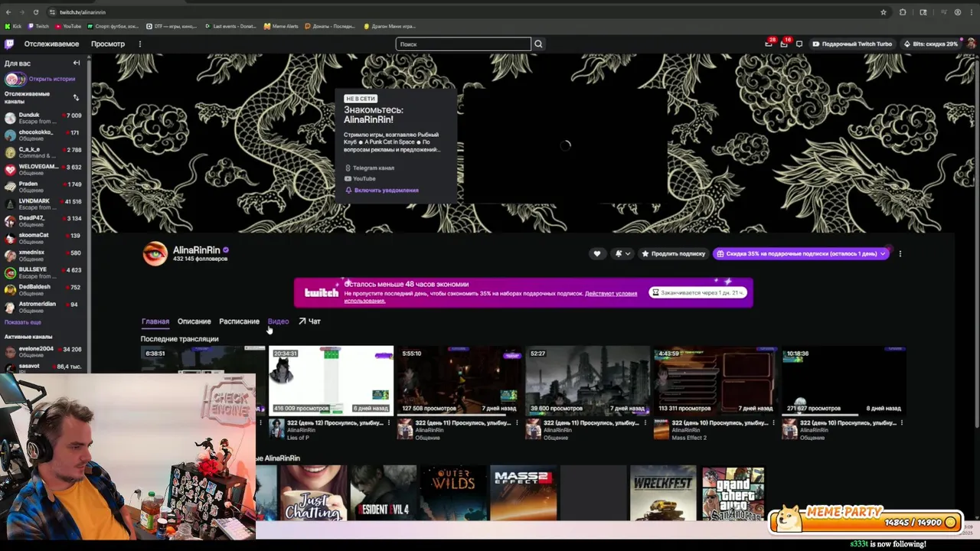The height and width of the screenshot is (551, 980).
Task: Switch to the Видео tab
Action: point(278,321)
